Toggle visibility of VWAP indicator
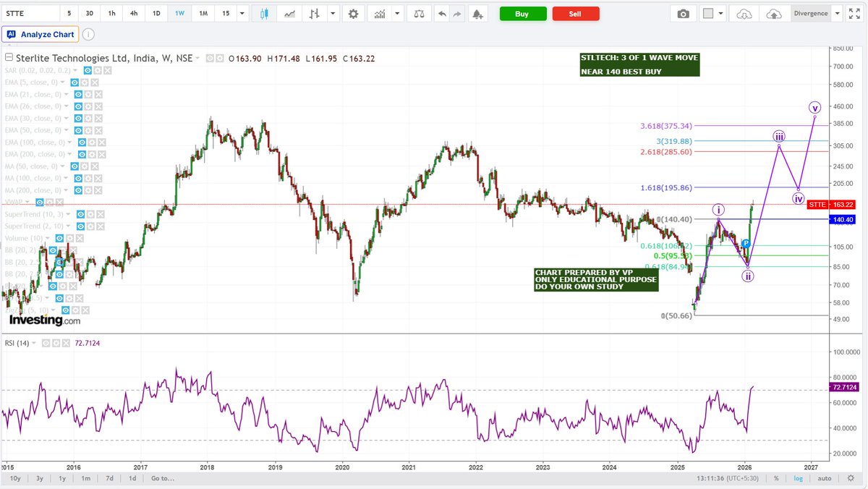The height and width of the screenshot is (489, 868). pos(41,202)
